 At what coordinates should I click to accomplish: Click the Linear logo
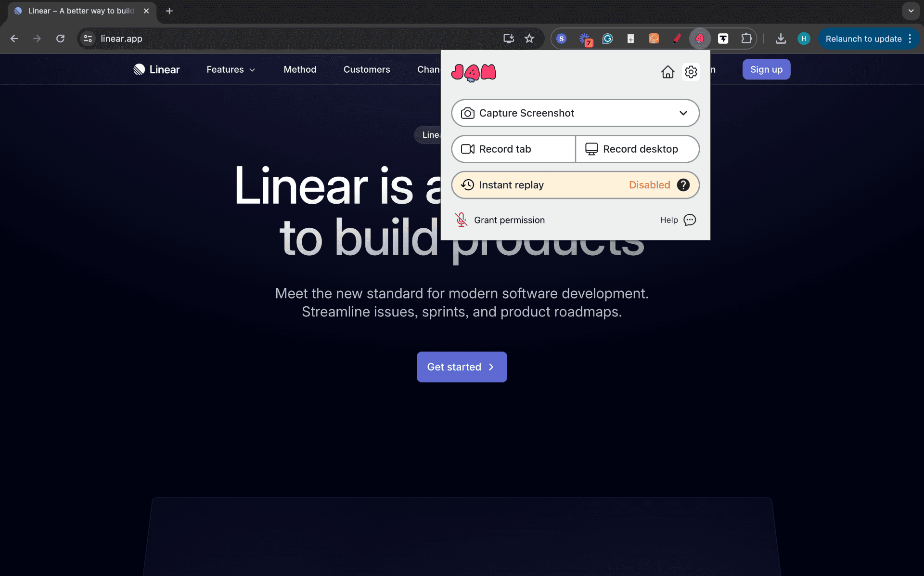[156, 69]
